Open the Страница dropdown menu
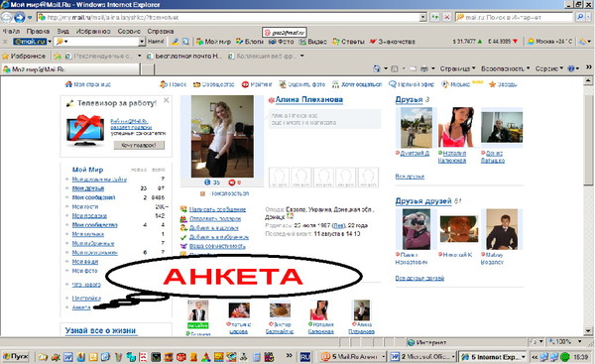The width and height of the screenshot is (595, 364). click(x=457, y=68)
